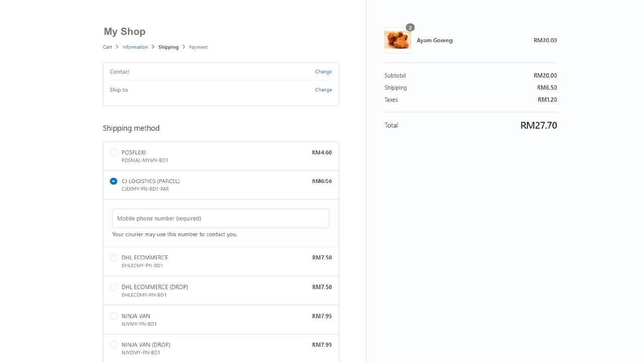The height and width of the screenshot is (362, 644).
Task: Click the DHLECMY-PN-BD1 code text
Action: point(142,265)
